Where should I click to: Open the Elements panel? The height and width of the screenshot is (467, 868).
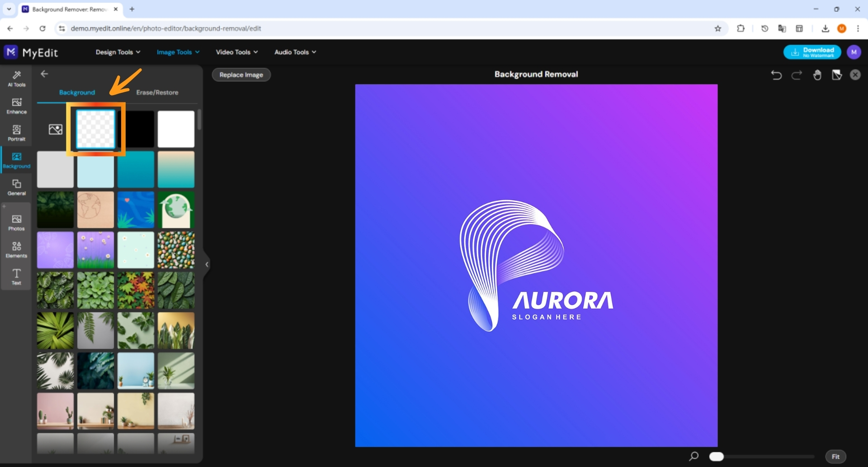click(16, 249)
